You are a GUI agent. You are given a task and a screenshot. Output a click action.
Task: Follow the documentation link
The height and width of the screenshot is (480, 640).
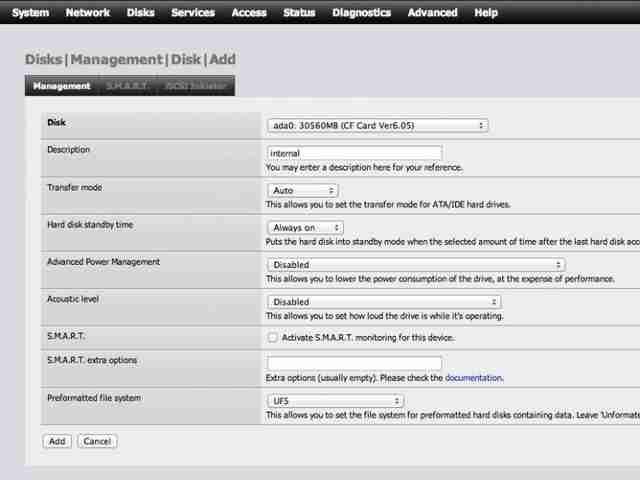click(473, 378)
